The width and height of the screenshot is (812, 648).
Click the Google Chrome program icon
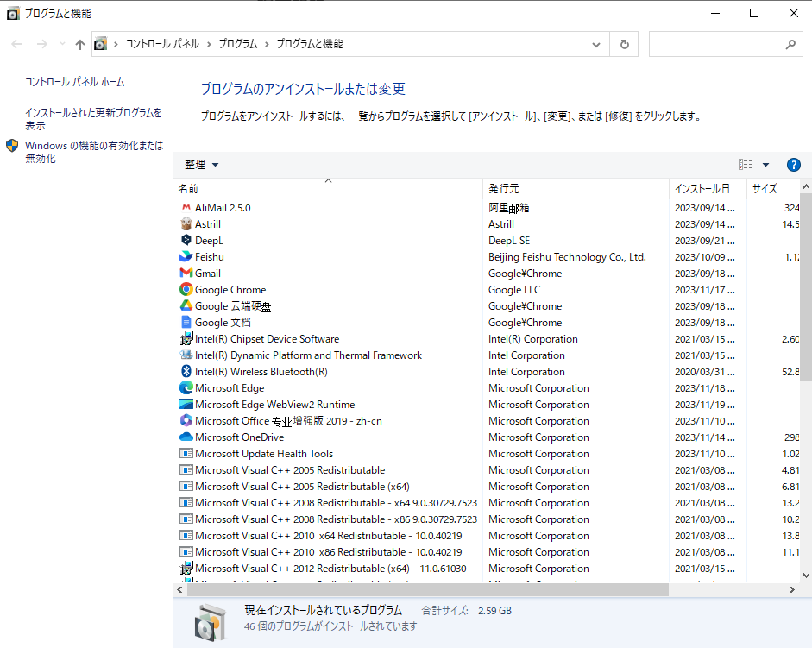(186, 289)
